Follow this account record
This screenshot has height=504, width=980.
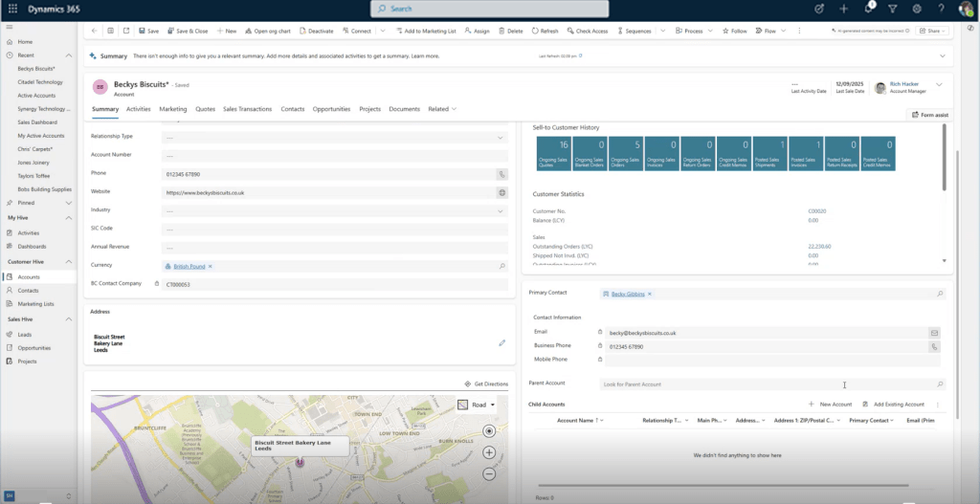click(734, 31)
